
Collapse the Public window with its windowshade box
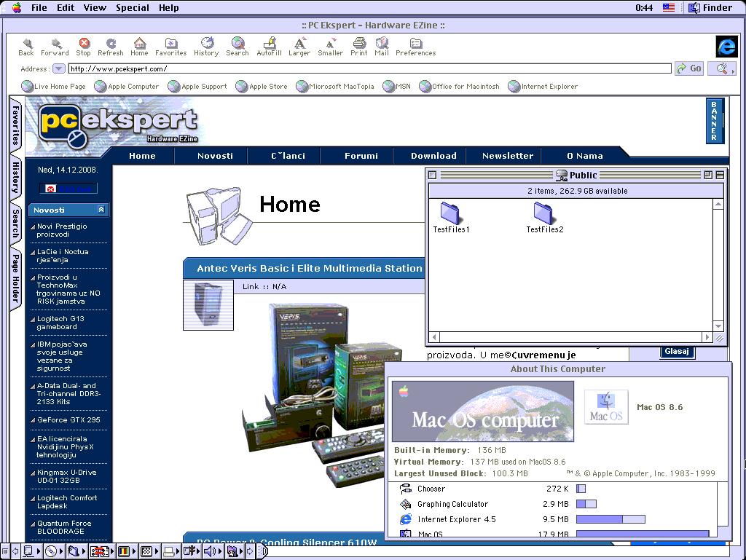[720, 175]
